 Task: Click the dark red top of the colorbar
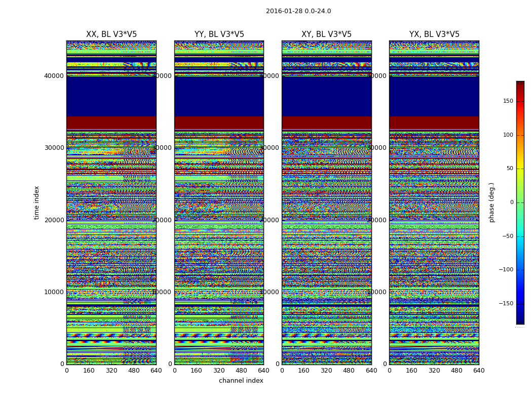(x=520, y=84)
